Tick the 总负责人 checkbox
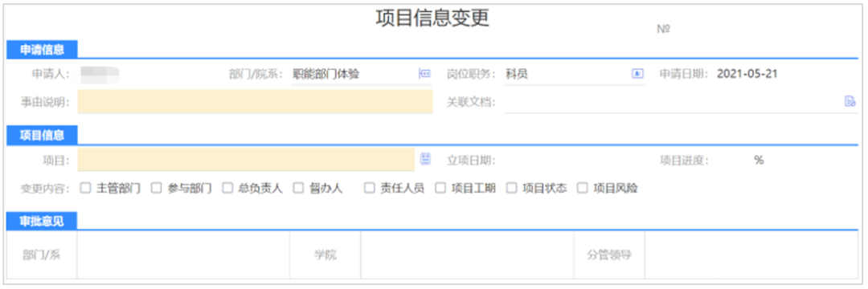868x289 pixels. coord(227,188)
